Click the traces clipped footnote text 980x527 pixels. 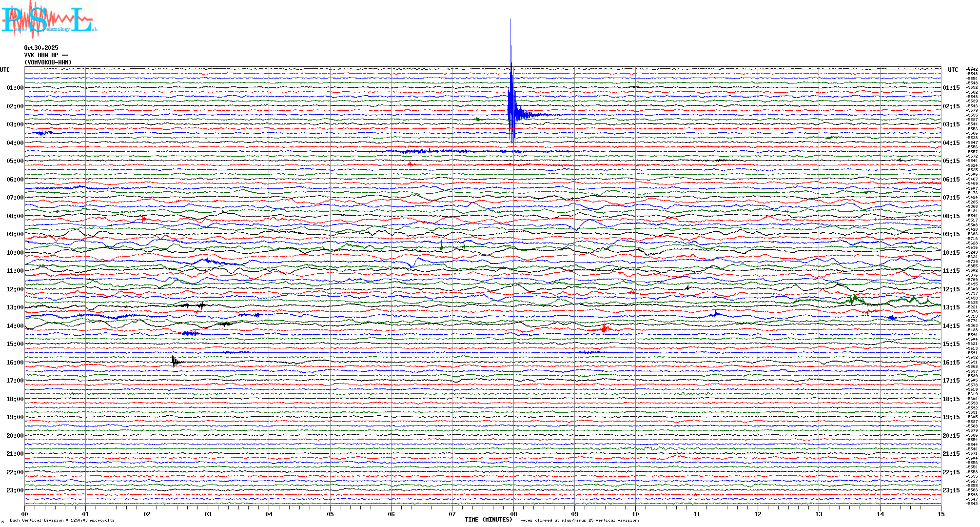578,520
